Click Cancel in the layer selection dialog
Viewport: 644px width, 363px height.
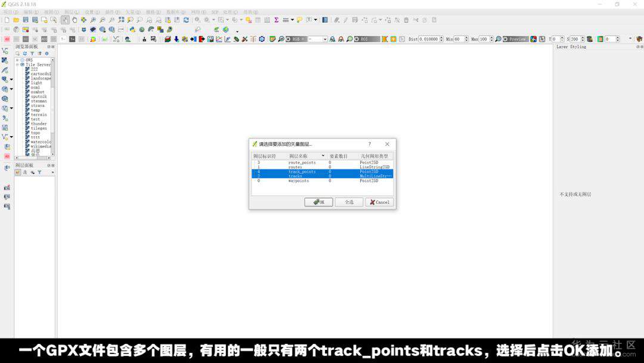coord(379,202)
